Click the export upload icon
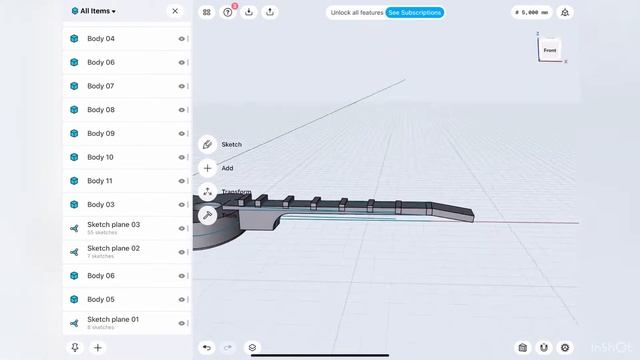Viewport: 640px width, 360px height. tap(270, 12)
